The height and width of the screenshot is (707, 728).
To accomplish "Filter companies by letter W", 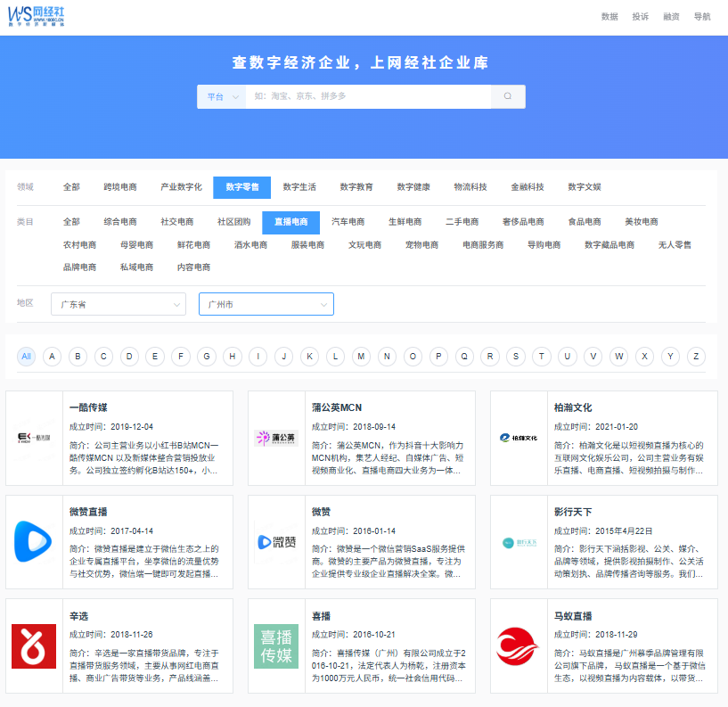I will pos(619,357).
